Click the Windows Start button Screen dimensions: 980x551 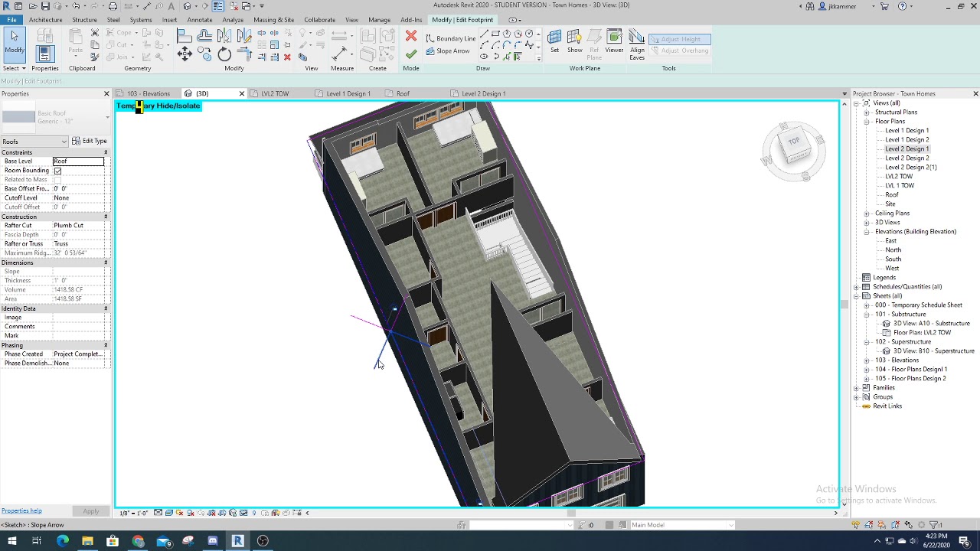[11, 541]
